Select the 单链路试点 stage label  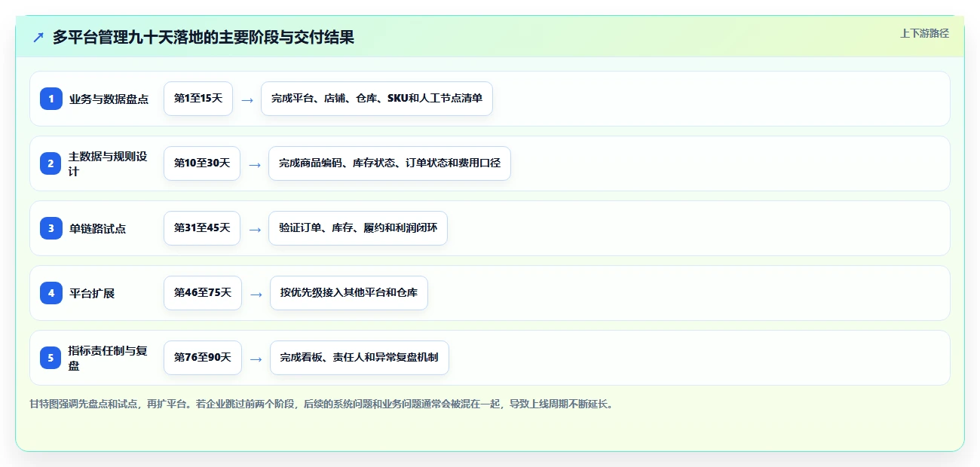pos(97,228)
